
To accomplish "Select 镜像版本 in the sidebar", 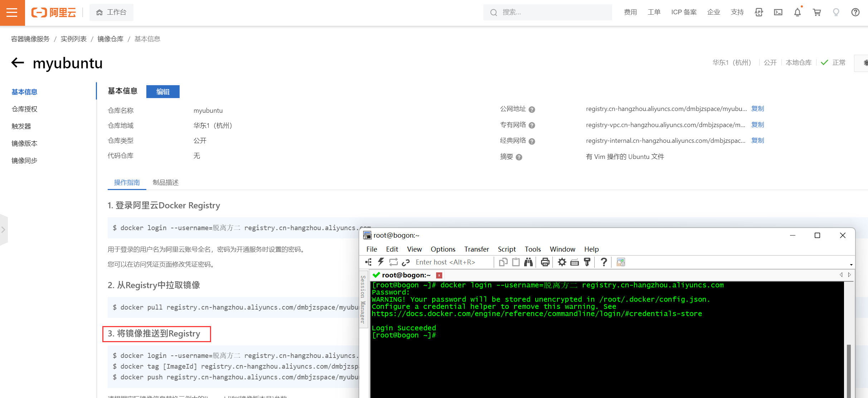I will click(24, 144).
